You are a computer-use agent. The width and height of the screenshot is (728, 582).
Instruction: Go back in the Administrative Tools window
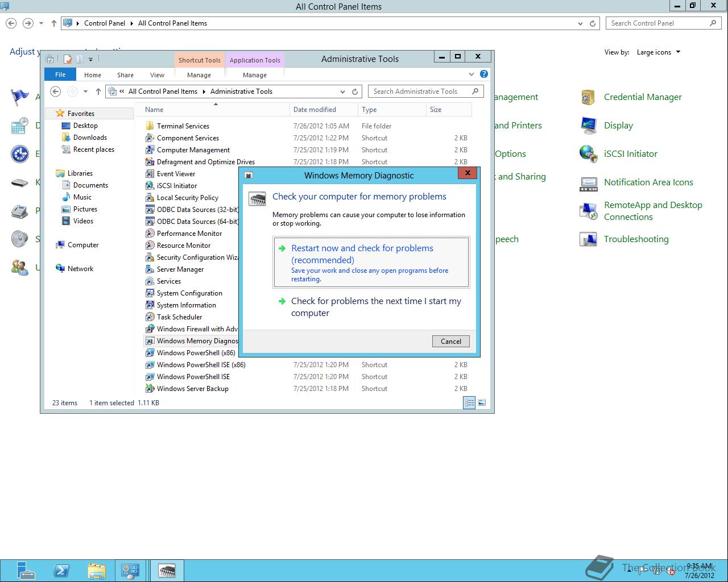55,92
